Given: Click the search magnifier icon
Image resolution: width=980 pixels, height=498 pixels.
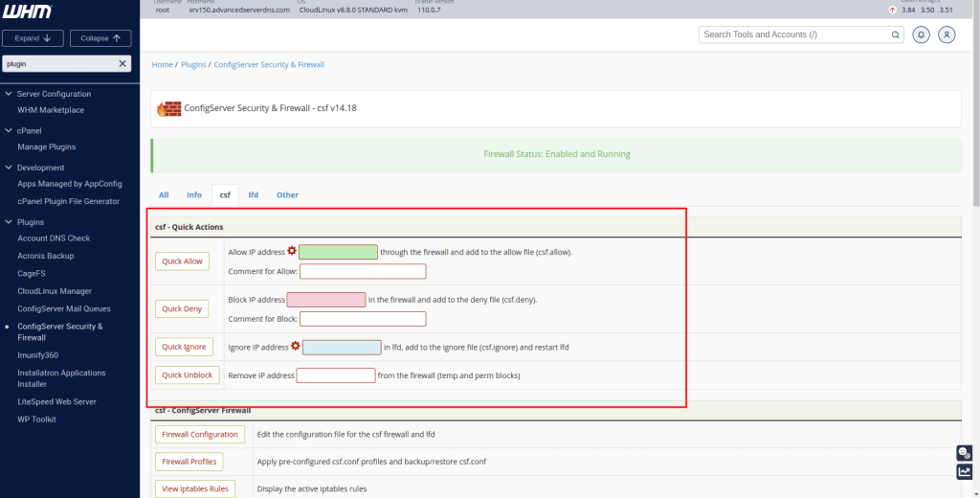Looking at the screenshot, I should tap(896, 35).
